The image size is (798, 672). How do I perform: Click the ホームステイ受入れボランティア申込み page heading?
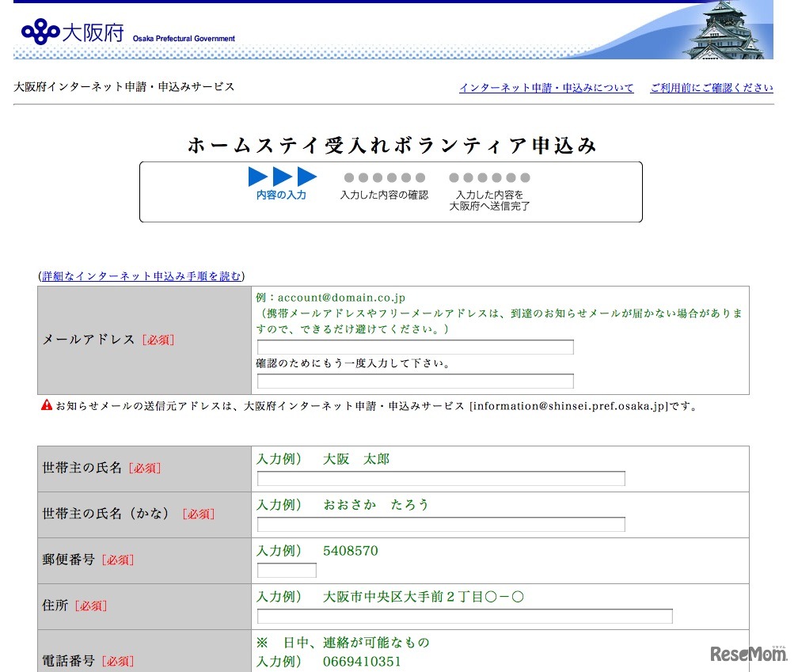(x=392, y=146)
